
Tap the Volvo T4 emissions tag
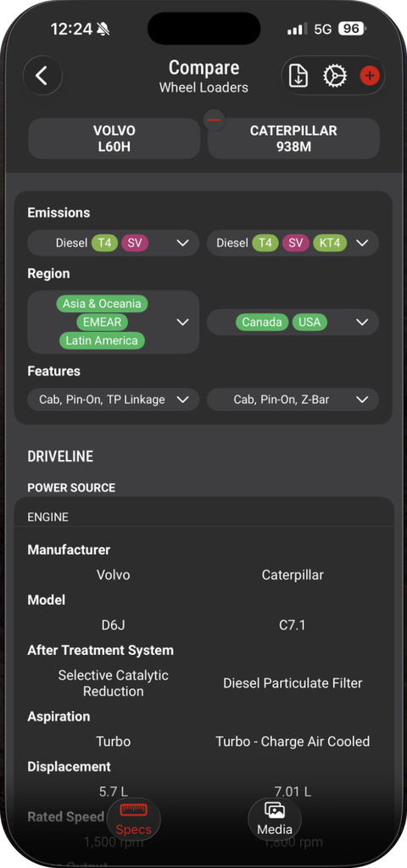104,243
